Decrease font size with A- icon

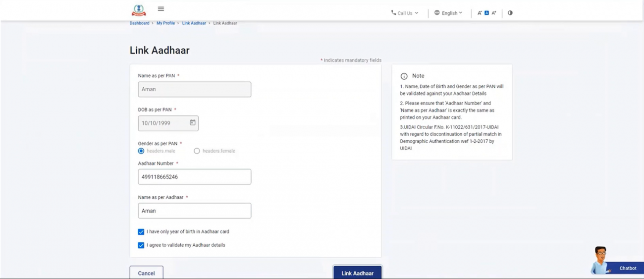click(x=480, y=13)
